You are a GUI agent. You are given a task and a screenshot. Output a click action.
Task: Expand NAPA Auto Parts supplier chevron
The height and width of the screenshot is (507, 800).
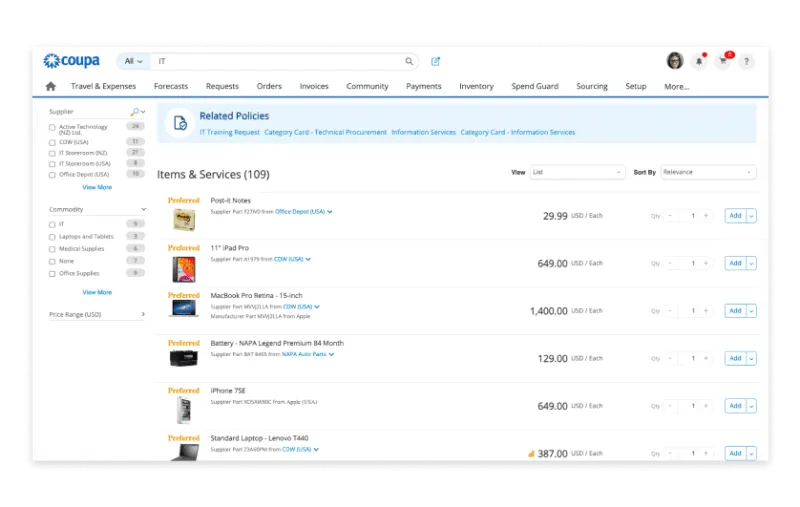(x=332, y=354)
